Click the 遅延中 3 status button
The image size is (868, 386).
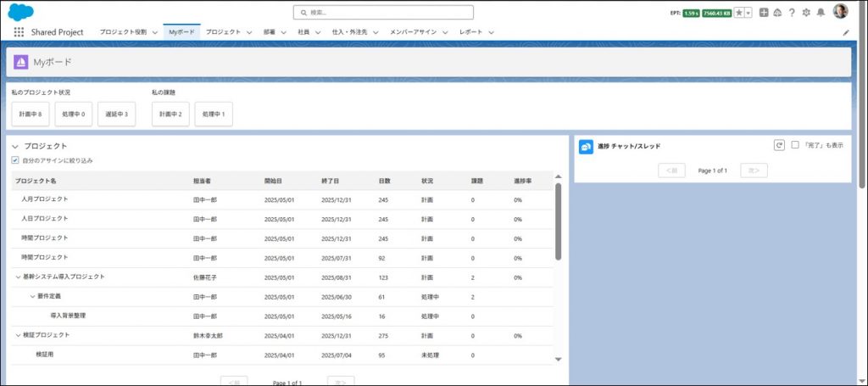(116, 114)
